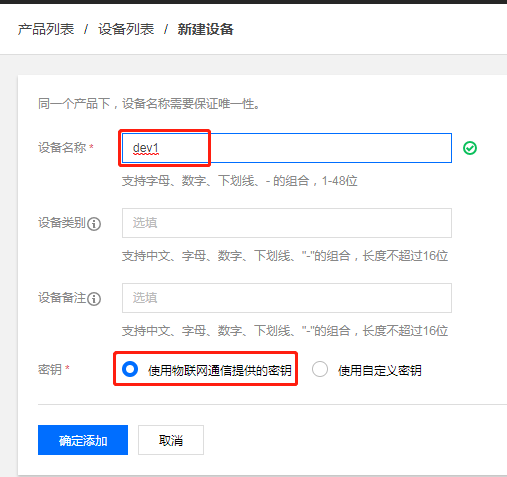Click the 设备类别 info icon
Viewport: 507px width, 477px height.
point(94,224)
